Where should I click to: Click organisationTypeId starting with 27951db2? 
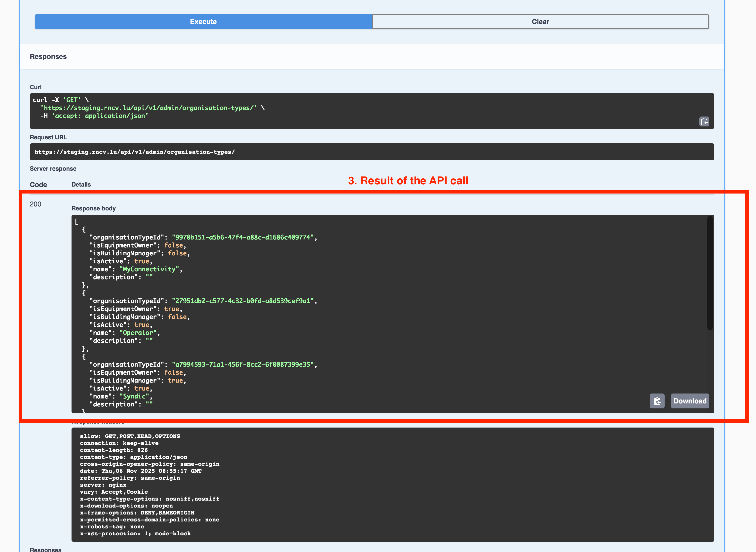(243, 301)
